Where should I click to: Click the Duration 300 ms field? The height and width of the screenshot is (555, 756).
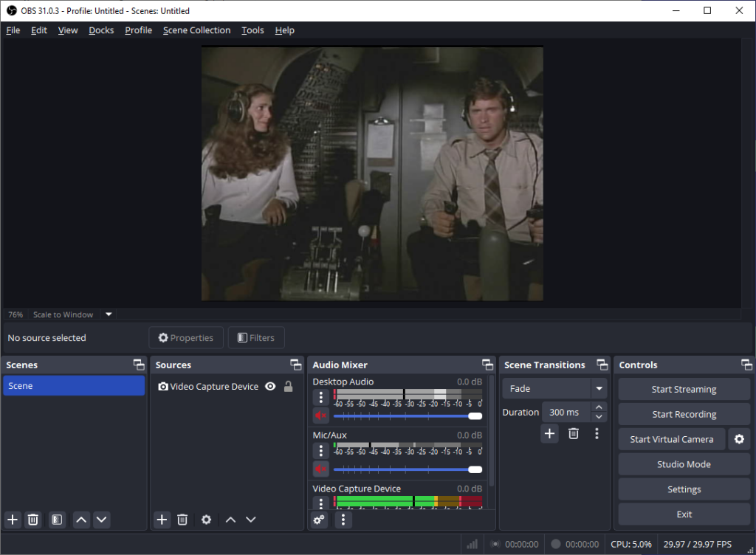pyautogui.click(x=566, y=413)
